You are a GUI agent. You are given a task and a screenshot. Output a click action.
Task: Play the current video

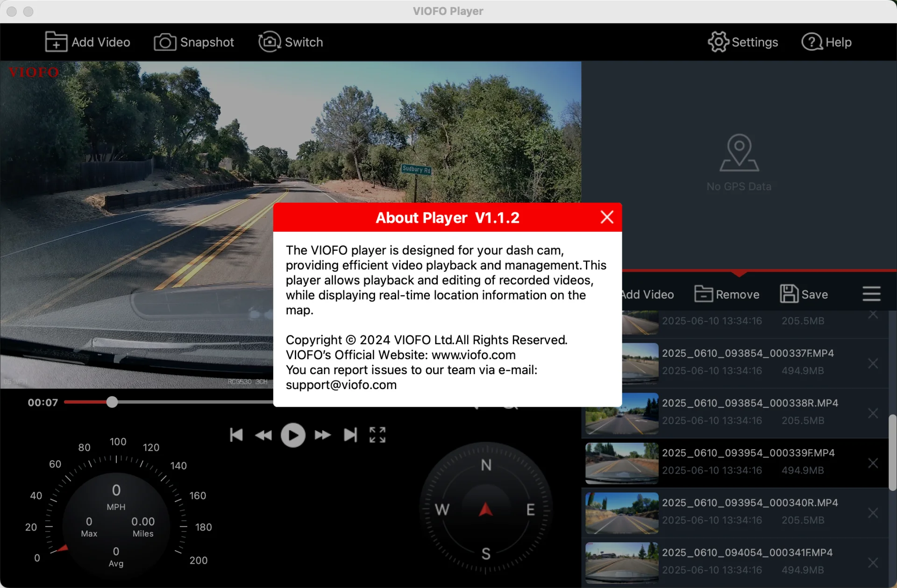(x=293, y=435)
